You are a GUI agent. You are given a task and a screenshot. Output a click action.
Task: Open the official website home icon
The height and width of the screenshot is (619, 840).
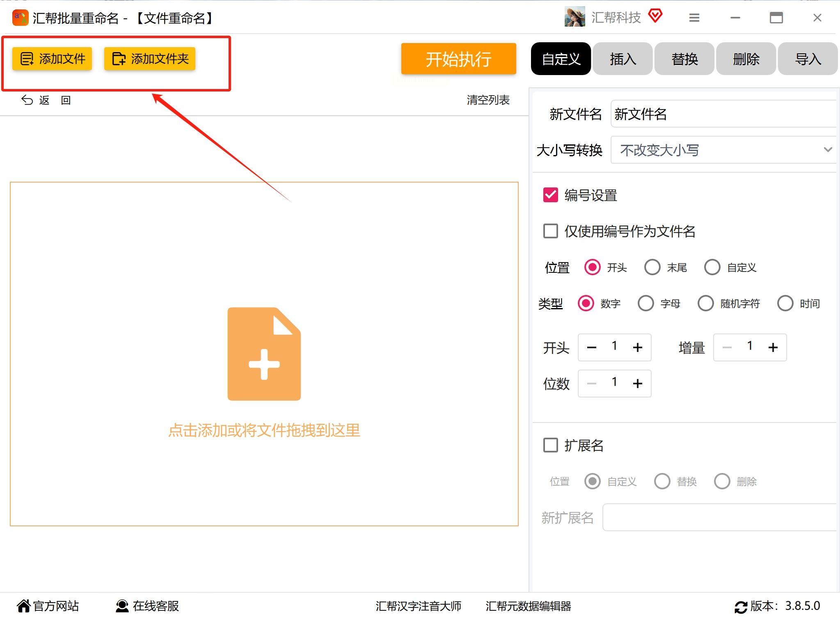coord(24,605)
